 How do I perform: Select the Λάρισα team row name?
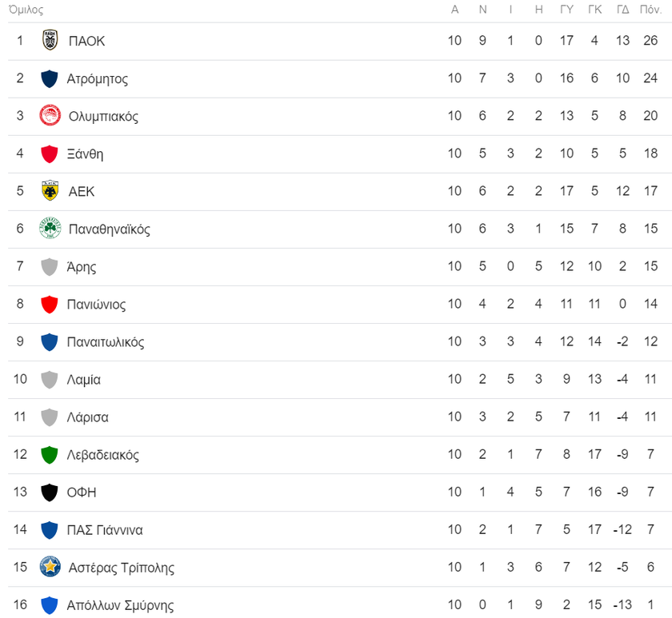pos(88,417)
